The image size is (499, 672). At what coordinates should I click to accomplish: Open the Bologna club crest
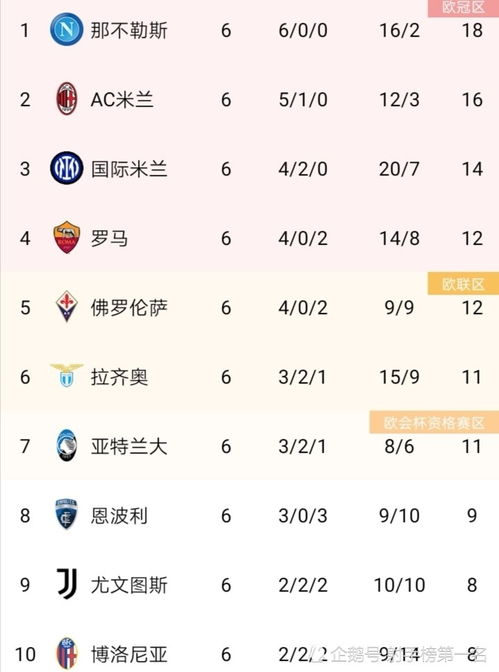pyautogui.click(x=67, y=653)
